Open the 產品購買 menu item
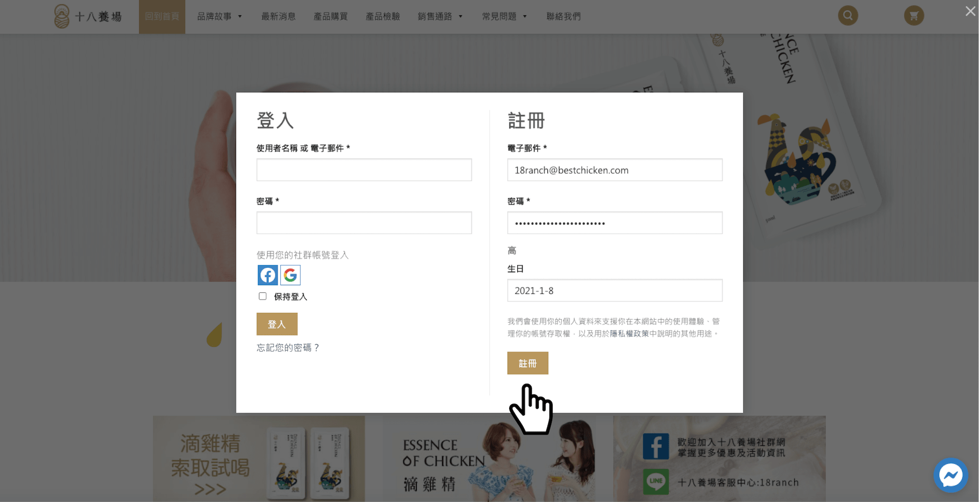 (331, 17)
